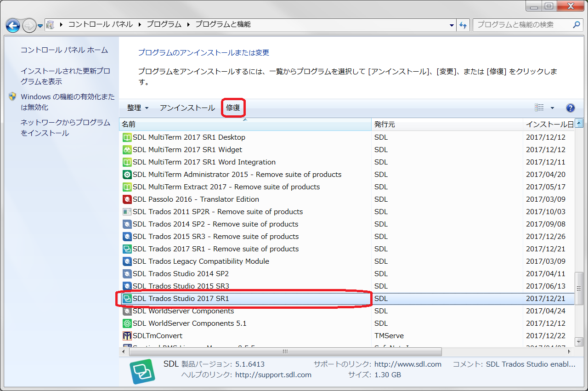This screenshot has width=588, height=391.
Task: Select コントロール パネル in the address breadcrumb
Action: click(x=101, y=25)
